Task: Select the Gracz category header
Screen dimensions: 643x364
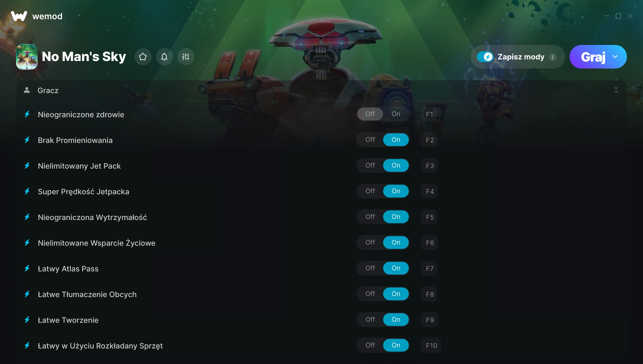Action: [322, 90]
